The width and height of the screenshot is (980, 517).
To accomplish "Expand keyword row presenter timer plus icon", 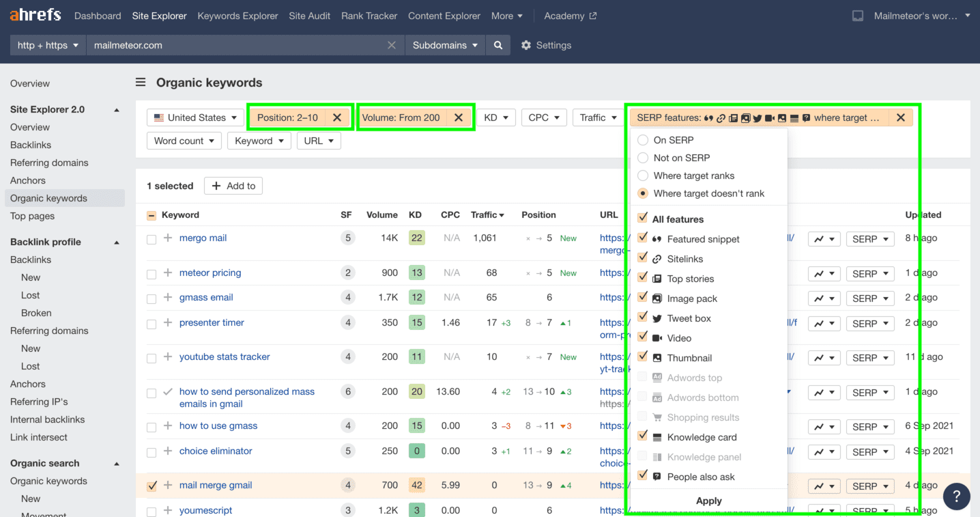I will click(x=168, y=323).
